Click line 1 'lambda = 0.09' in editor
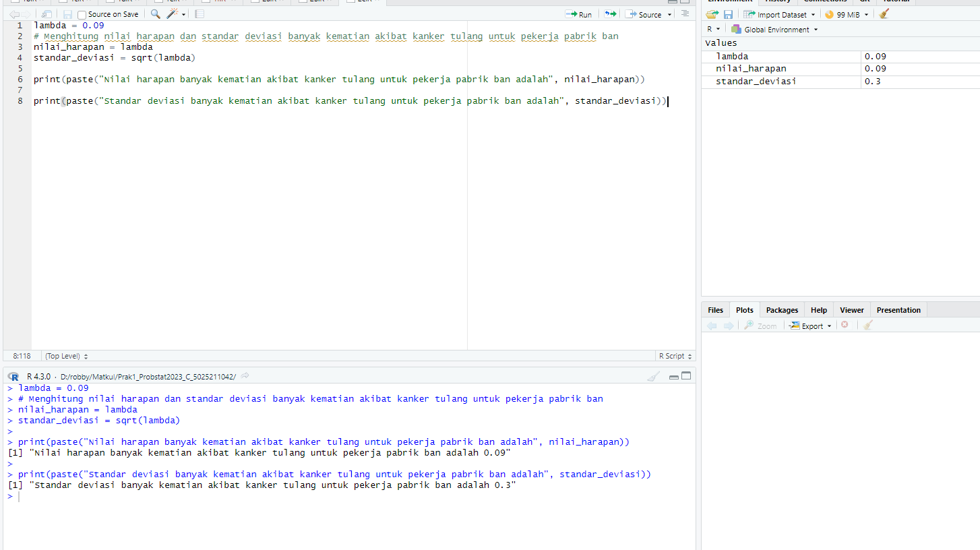 tap(69, 26)
